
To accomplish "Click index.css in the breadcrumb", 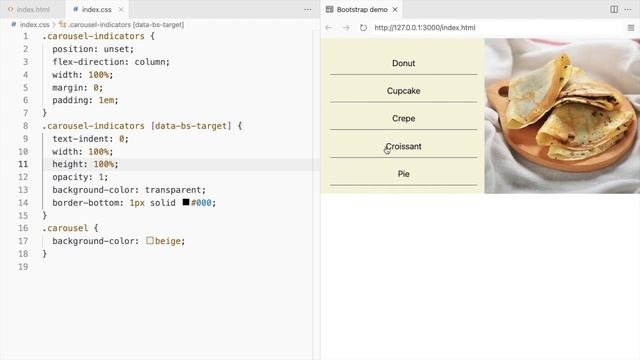I will tap(34, 25).
